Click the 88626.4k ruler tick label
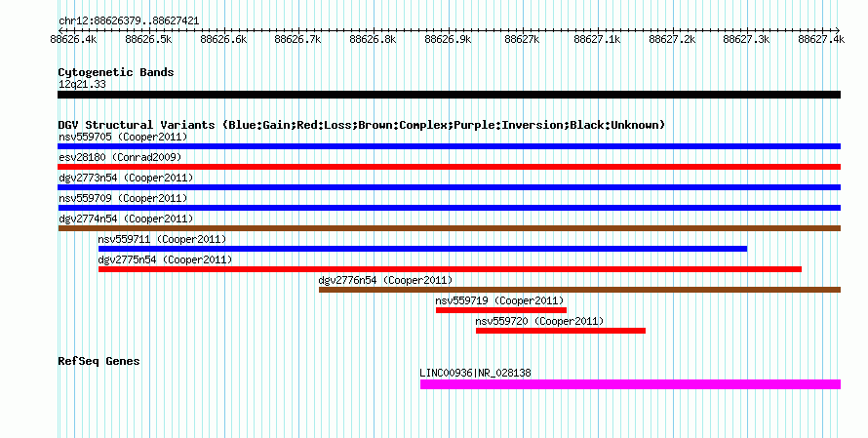The height and width of the screenshot is (438, 868). (73, 40)
